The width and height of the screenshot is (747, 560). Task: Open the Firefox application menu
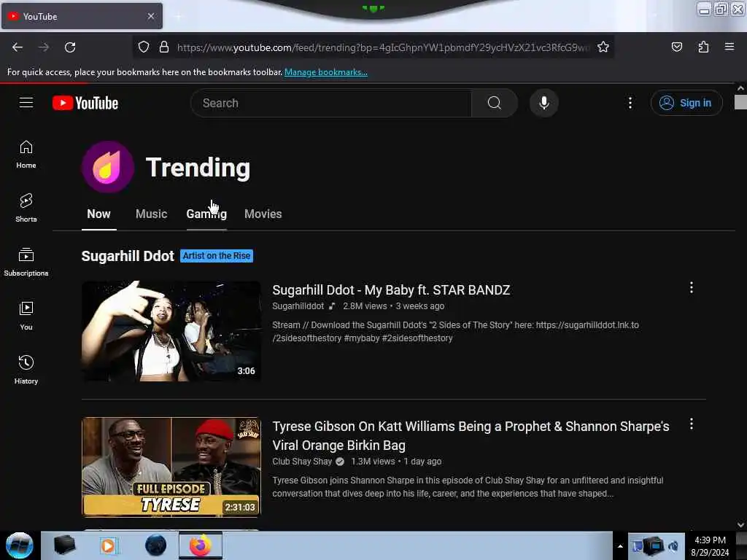click(x=729, y=47)
